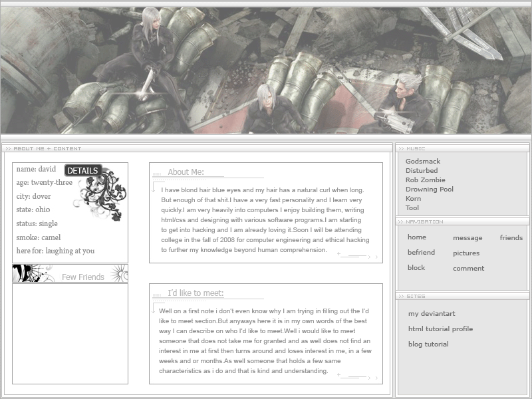Image resolution: width=532 pixels, height=399 pixels.
Task: Click the befriend link
Action: coord(421,253)
